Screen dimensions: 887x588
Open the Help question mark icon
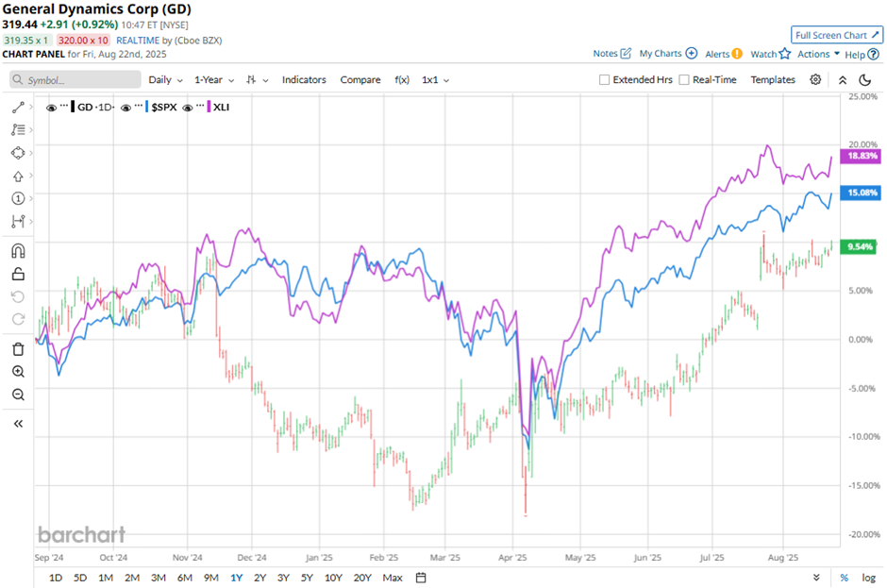(874, 55)
